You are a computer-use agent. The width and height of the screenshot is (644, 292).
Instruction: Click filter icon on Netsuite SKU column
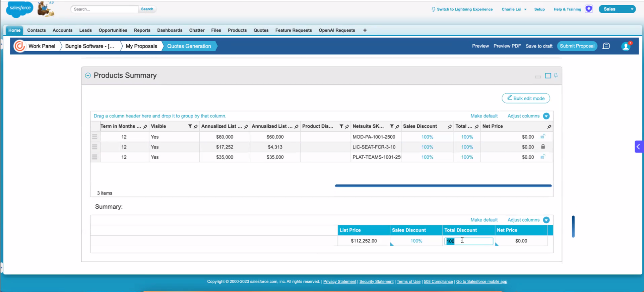point(392,126)
